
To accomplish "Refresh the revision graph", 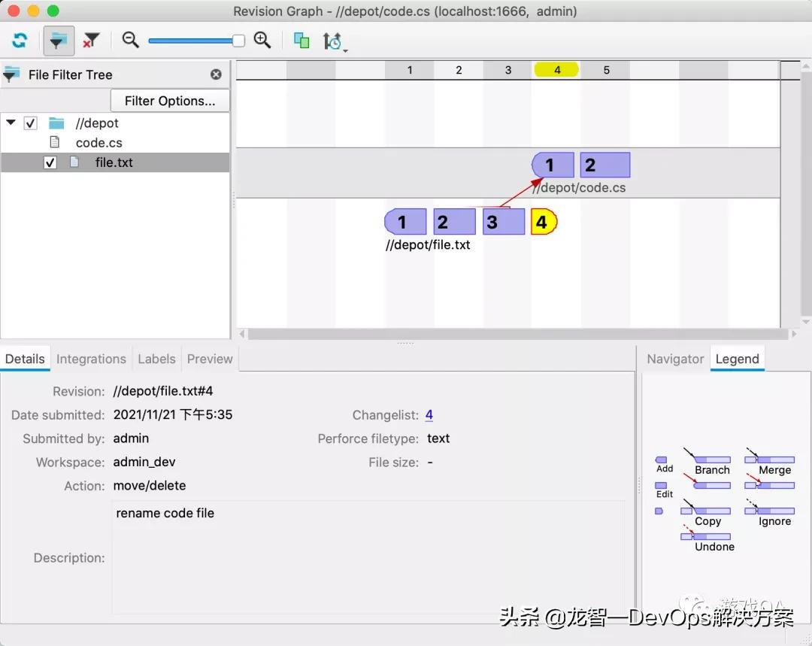I will (x=20, y=41).
